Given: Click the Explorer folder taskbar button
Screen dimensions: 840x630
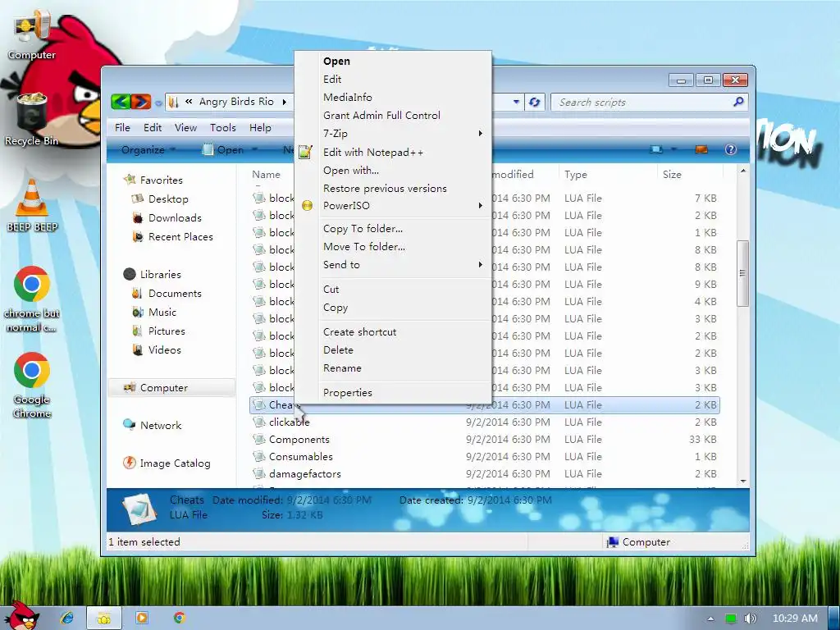Looking at the screenshot, I should tap(104, 619).
